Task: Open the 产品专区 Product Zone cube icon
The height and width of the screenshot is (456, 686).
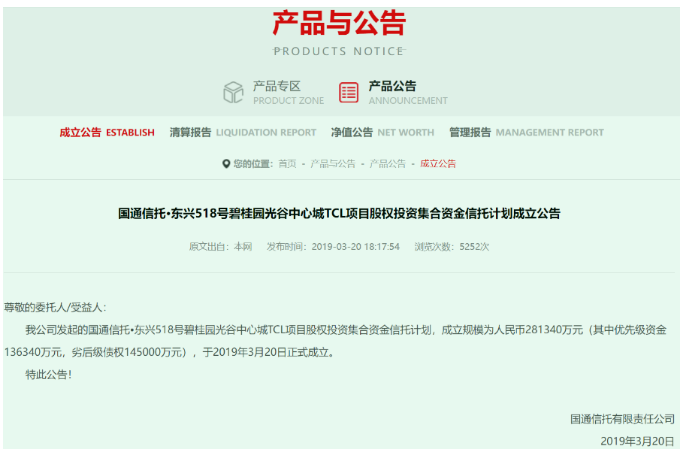Action: (233, 92)
